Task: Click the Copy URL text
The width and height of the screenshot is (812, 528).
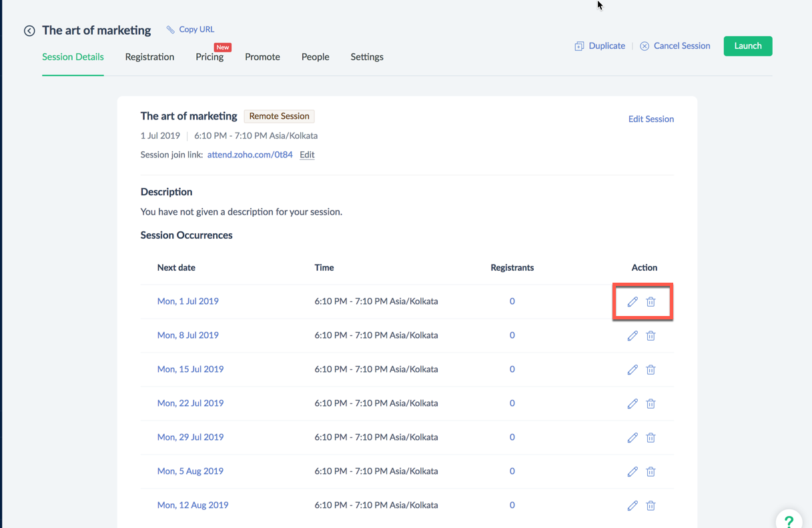Action: click(197, 29)
